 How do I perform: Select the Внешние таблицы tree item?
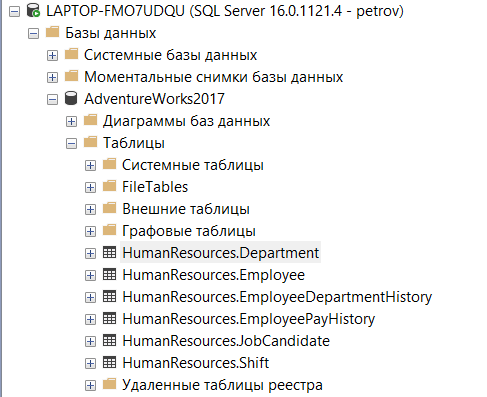(186, 209)
